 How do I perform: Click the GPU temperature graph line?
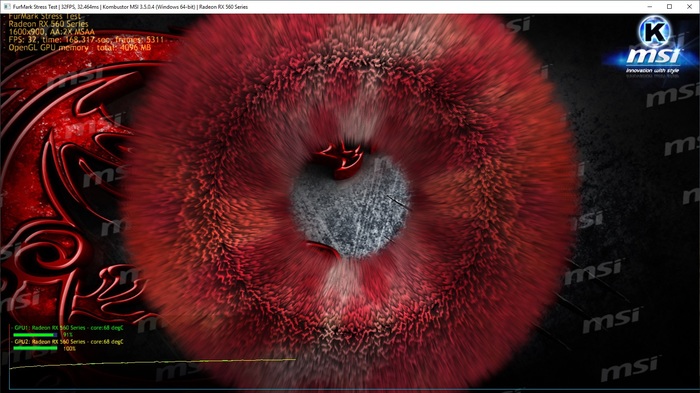click(x=152, y=363)
